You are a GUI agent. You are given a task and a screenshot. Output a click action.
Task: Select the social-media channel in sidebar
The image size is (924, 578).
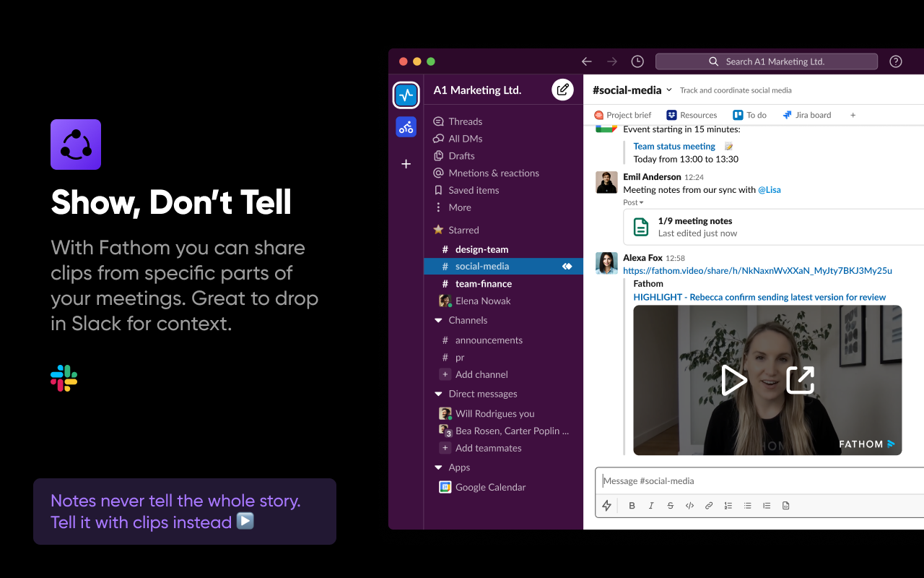tap(503, 267)
